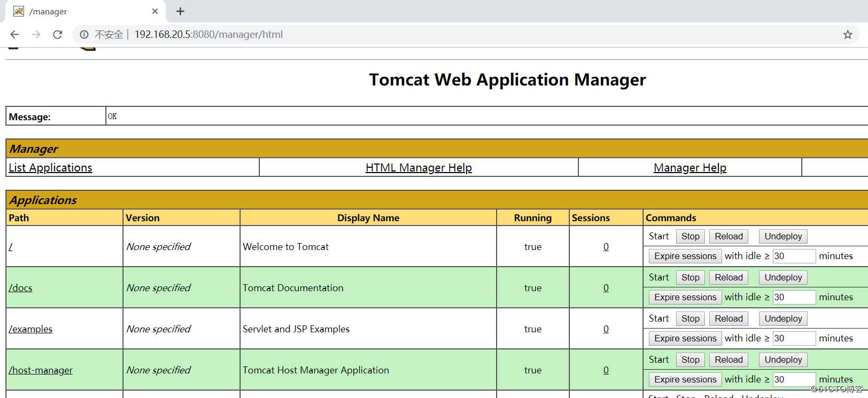Open the /host-manager application link
Image resolution: width=868 pixels, height=398 pixels.
point(41,370)
